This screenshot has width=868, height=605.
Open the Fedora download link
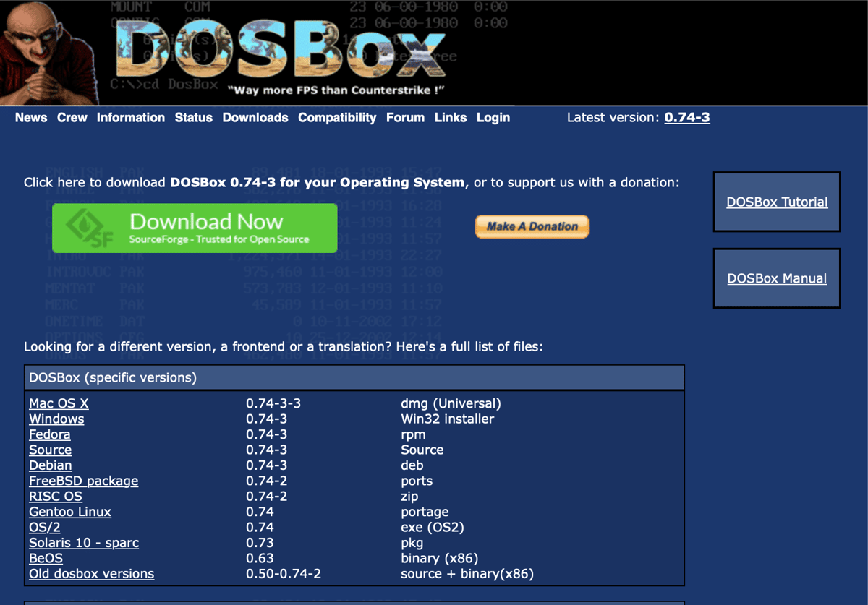click(50, 434)
